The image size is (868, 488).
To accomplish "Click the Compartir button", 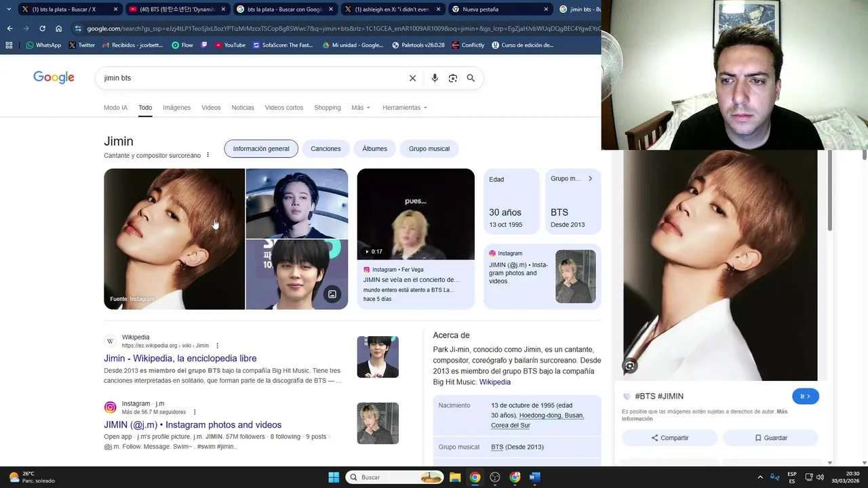I will coord(669,438).
